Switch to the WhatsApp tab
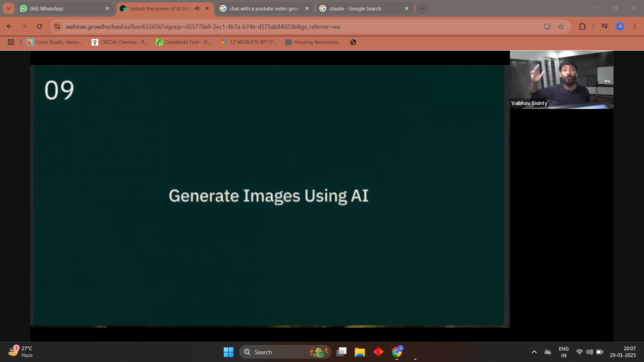The image size is (644, 362). [x=64, y=8]
